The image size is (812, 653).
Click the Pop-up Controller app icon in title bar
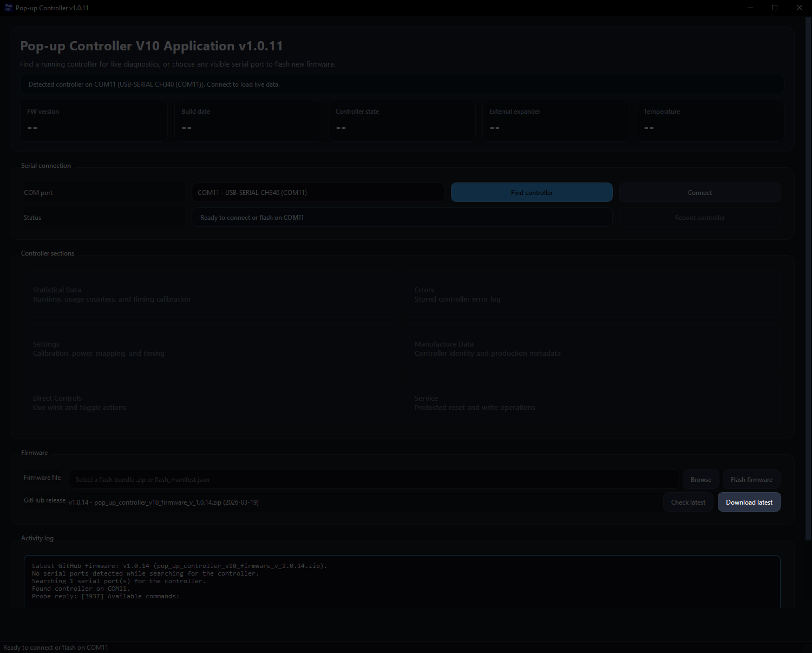click(x=8, y=8)
